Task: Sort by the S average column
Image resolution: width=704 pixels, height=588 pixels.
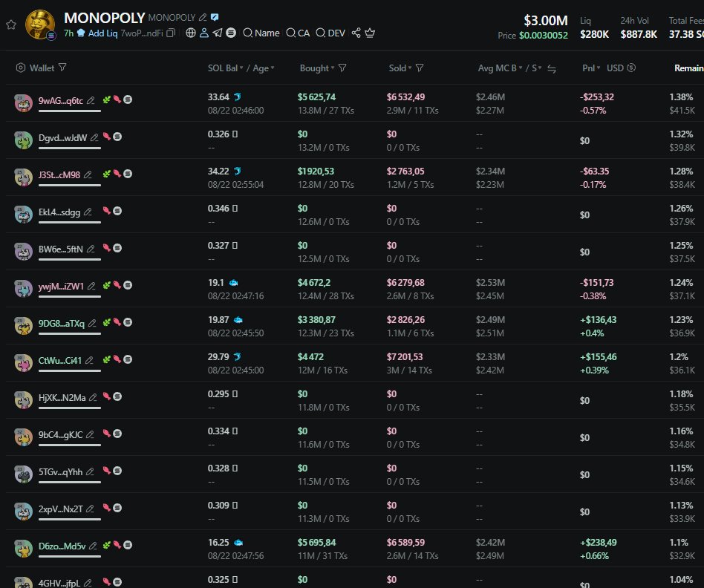Action: coord(536,68)
